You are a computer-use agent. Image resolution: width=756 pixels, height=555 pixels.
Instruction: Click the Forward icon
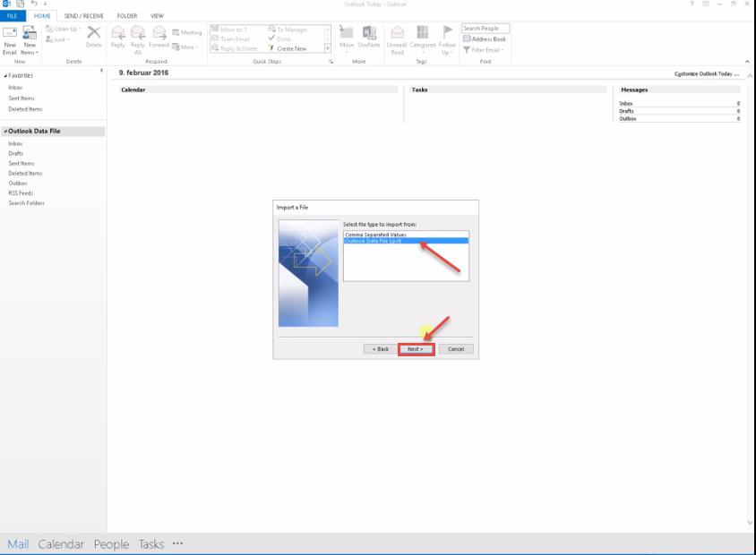point(159,33)
